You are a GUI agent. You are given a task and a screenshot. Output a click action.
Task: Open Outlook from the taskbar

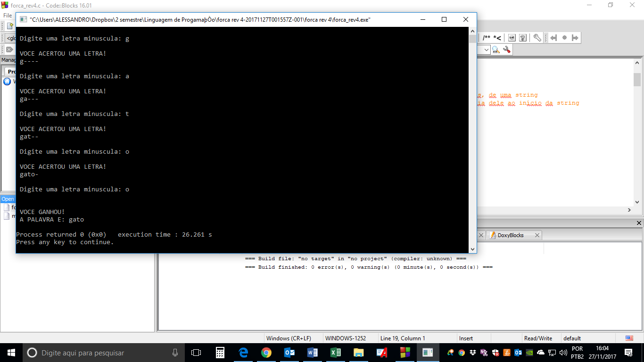coord(289,353)
